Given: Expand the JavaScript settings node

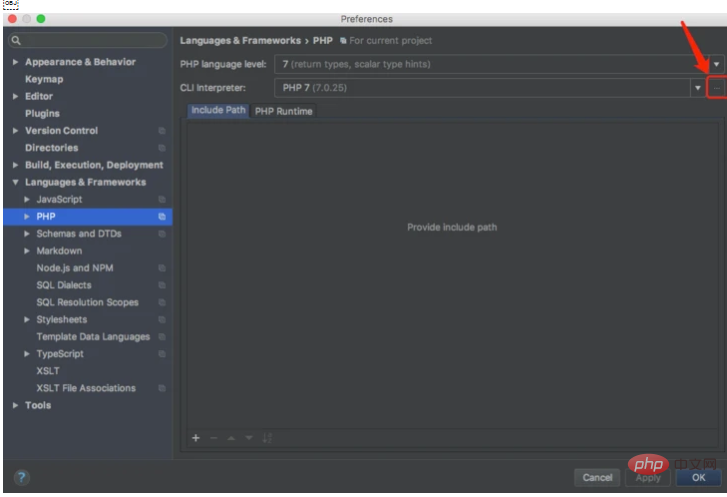Looking at the screenshot, I should (27, 199).
